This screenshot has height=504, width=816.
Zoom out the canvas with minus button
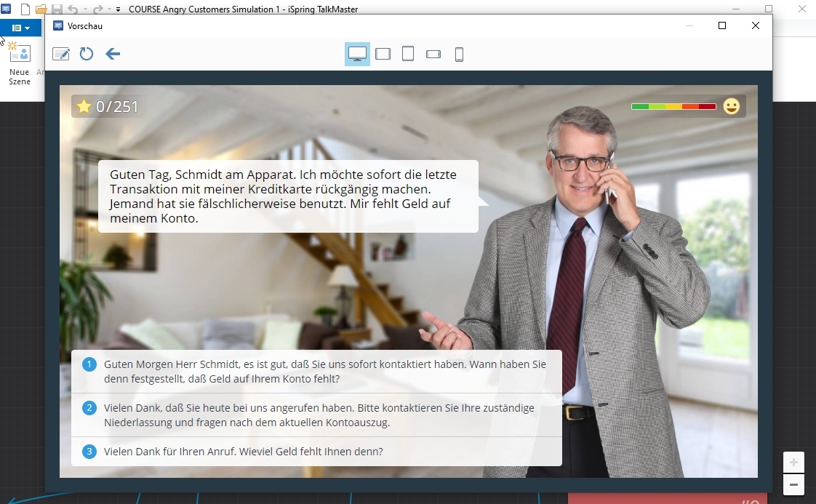tap(793, 485)
